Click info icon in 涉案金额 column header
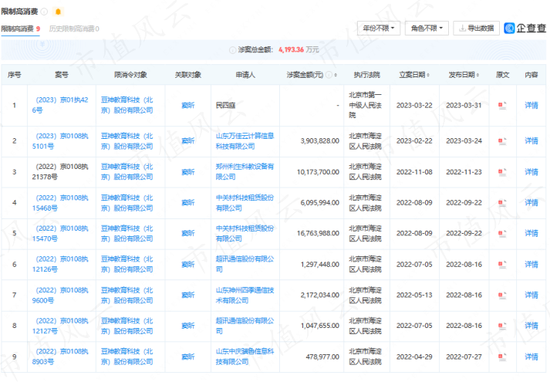Screen dimensions: 550x382 [329, 75]
